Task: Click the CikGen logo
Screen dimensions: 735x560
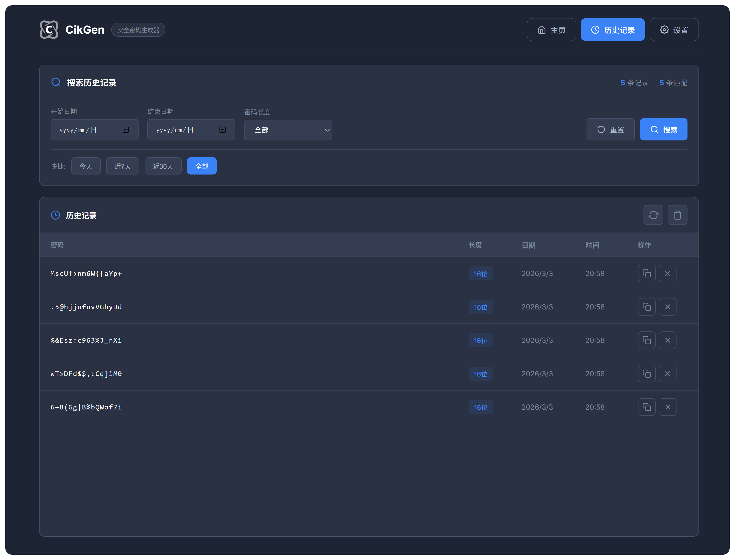Action: point(49,30)
